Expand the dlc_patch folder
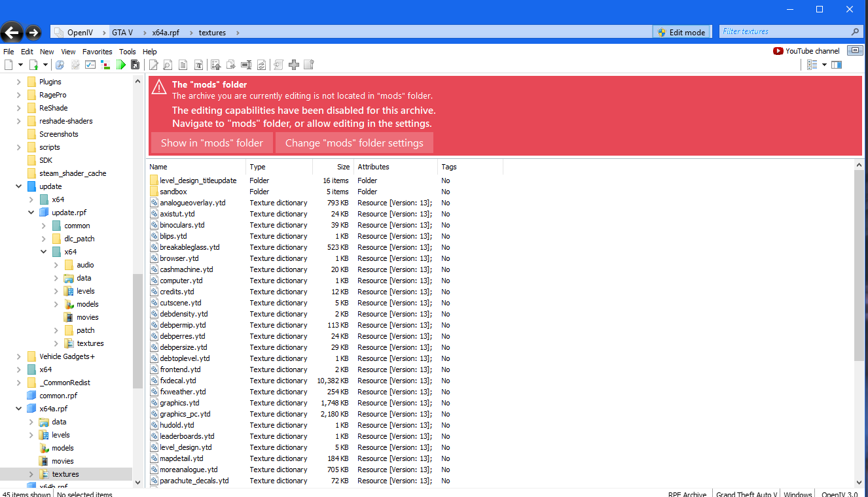 (44, 239)
